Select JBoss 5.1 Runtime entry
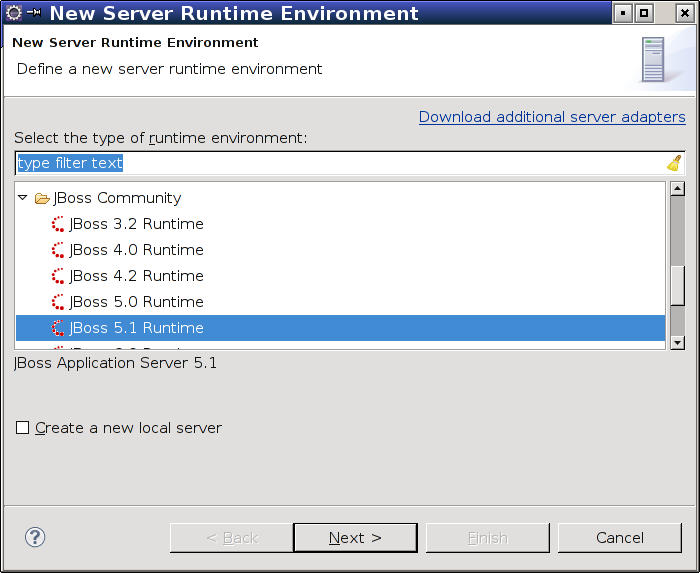 tap(340, 328)
